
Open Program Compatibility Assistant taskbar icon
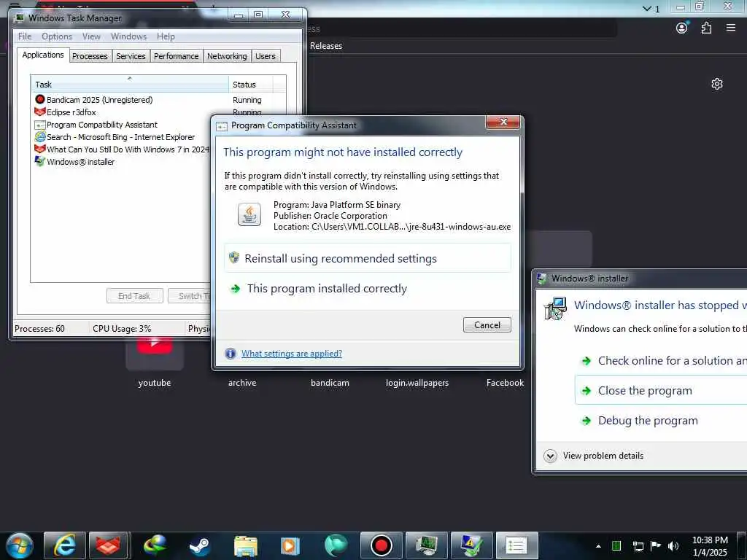(x=516, y=545)
